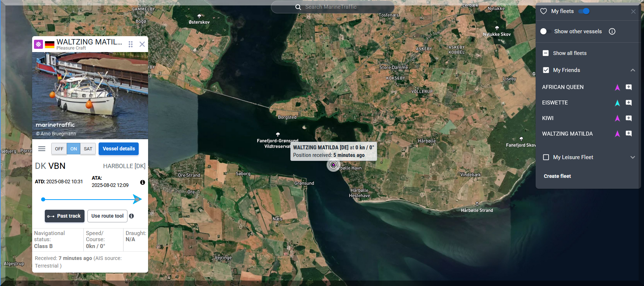Uncheck the My Friends checkbox
Screen dimensions: 644x286
(x=546, y=70)
